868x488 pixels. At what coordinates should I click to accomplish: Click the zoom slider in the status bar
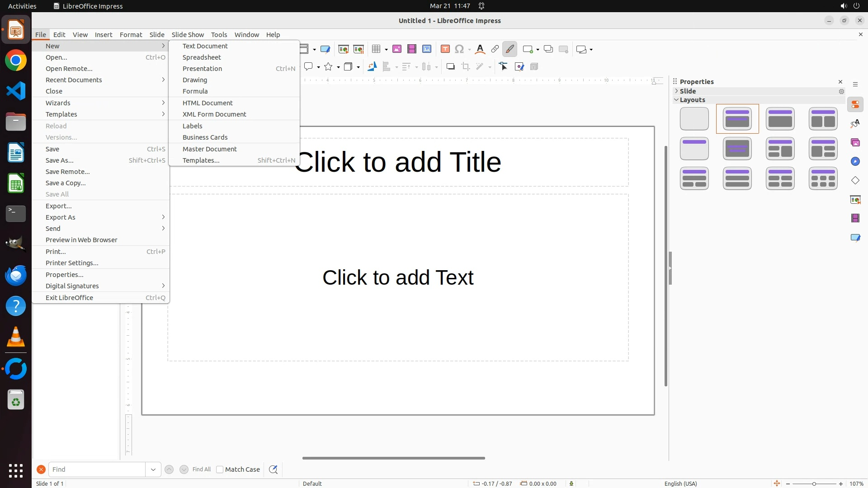[814, 483]
